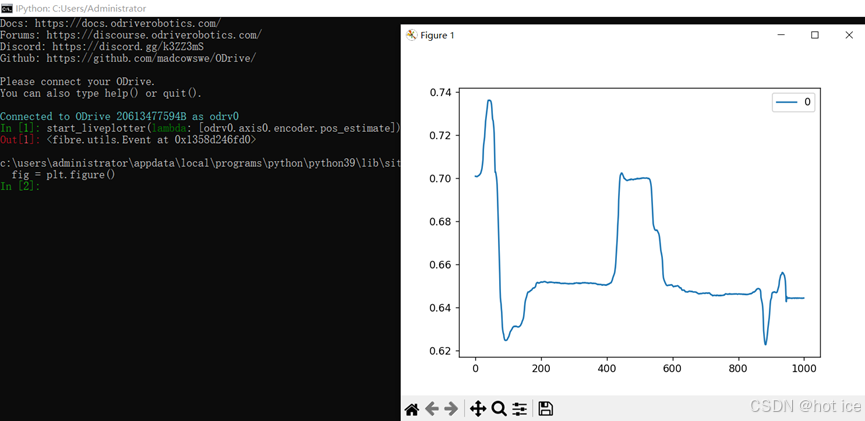865x421 pixels.
Task: Click the 'fig = plt.figure()' line
Action: coord(63,174)
